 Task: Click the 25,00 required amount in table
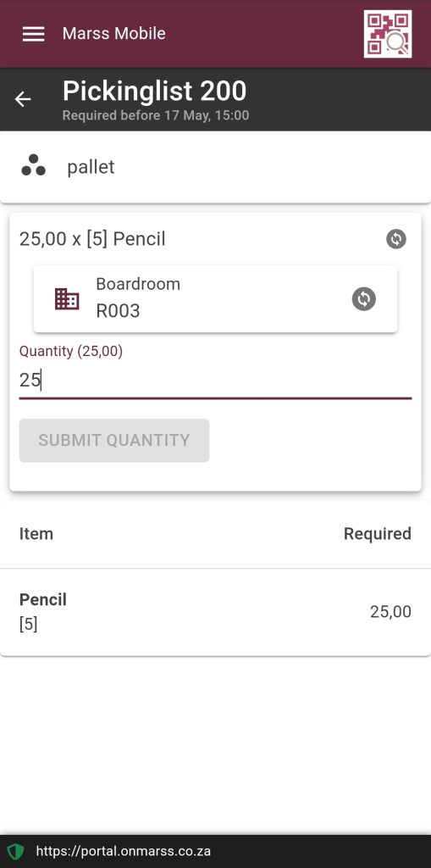coord(390,612)
